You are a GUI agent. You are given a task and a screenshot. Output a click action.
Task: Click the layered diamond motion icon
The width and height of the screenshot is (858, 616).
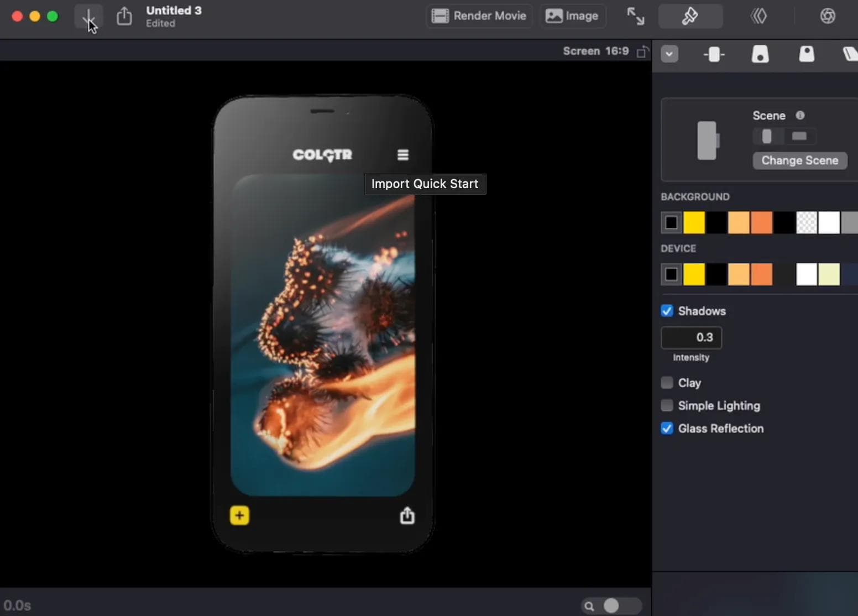click(x=759, y=15)
